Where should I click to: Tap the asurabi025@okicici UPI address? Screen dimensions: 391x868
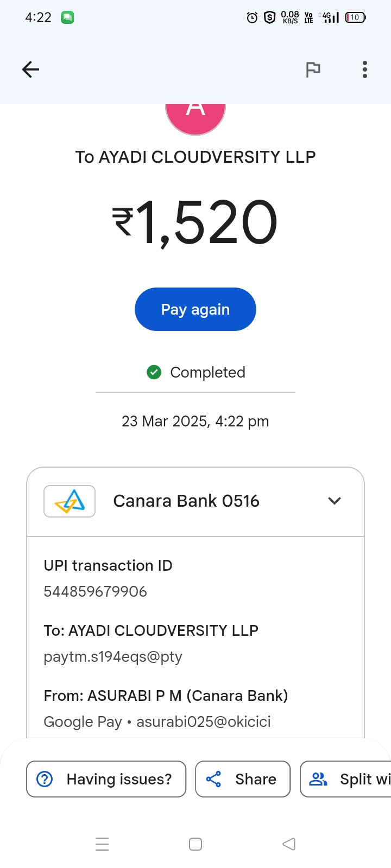click(x=203, y=722)
